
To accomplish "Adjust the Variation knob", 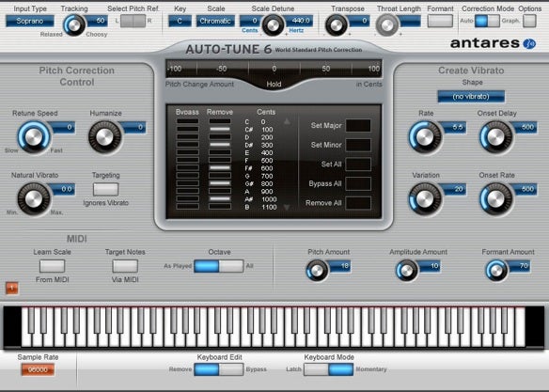I will coord(425,198).
